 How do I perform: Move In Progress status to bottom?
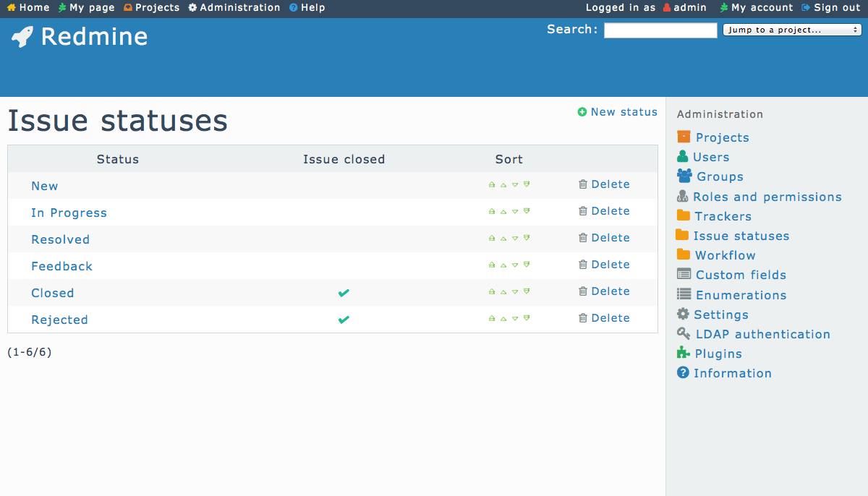tap(527, 211)
